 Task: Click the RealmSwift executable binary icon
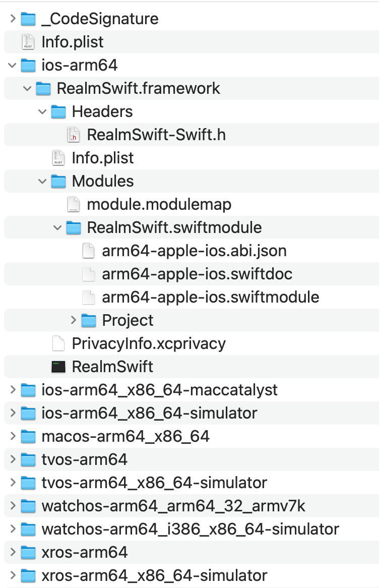(x=58, y=367)
